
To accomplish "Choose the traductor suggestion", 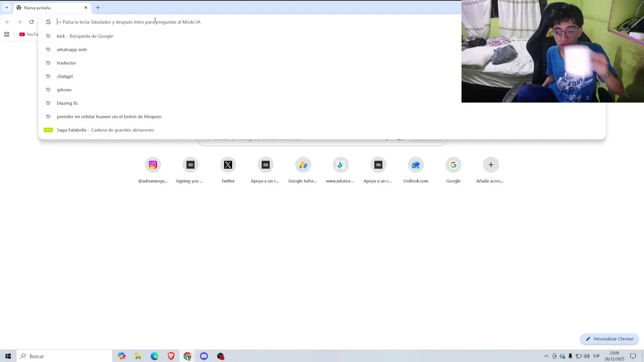I will point(322,63).
